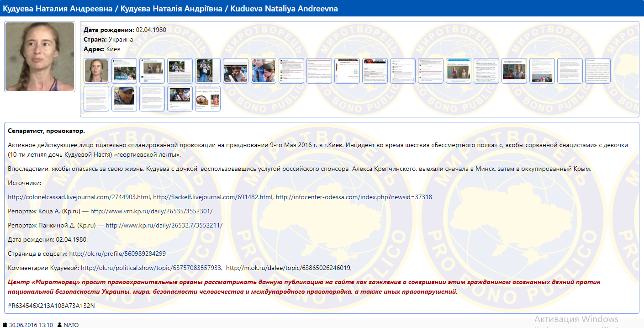Open the ok.ru/political.show topic link
644x328 pixels.
point(151,268)
